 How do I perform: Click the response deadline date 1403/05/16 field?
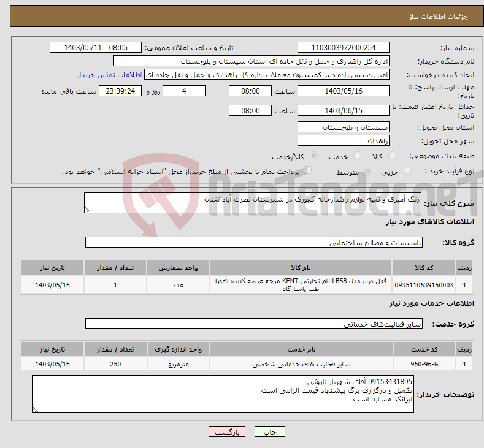pos(344,91)
